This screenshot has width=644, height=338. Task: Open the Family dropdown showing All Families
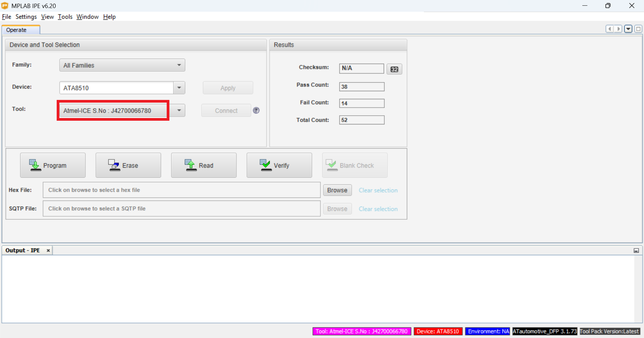click(x=122, y=65)
